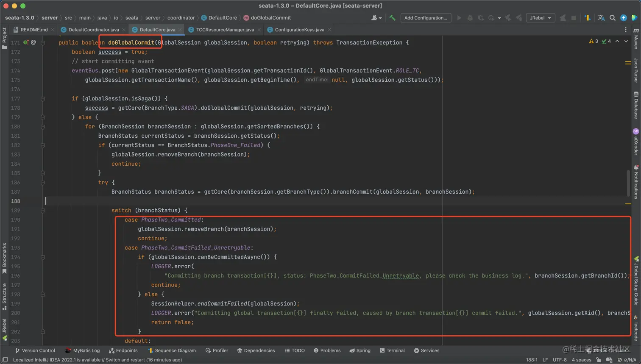Open Dependencies tool window
Screen dimensions: 641x364
click(x=256, y=350)
